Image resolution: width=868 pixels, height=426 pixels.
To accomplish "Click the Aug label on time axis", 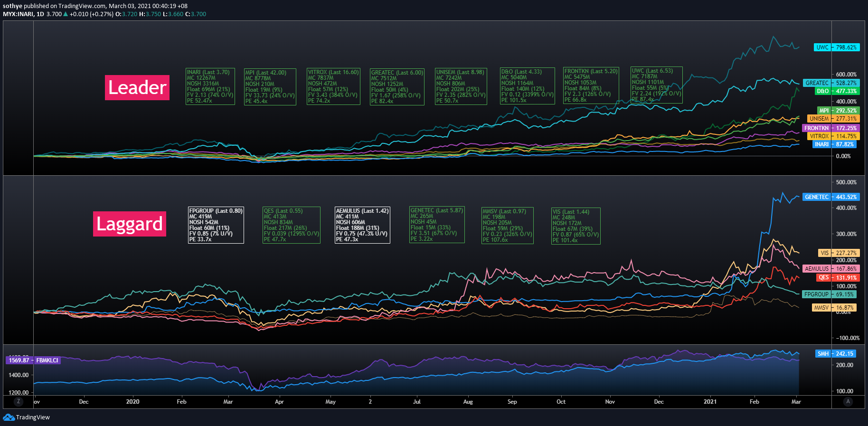I will [468, 402].
